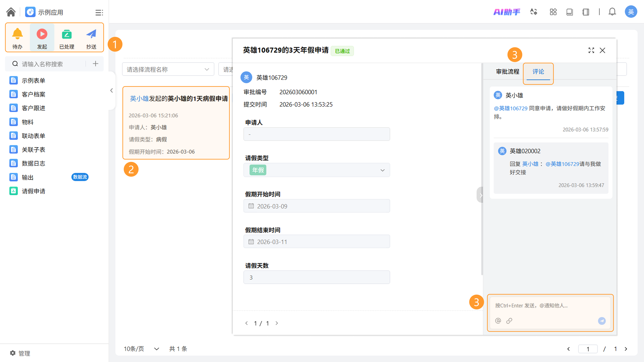Select the 评论 tab

coord(538,72)
